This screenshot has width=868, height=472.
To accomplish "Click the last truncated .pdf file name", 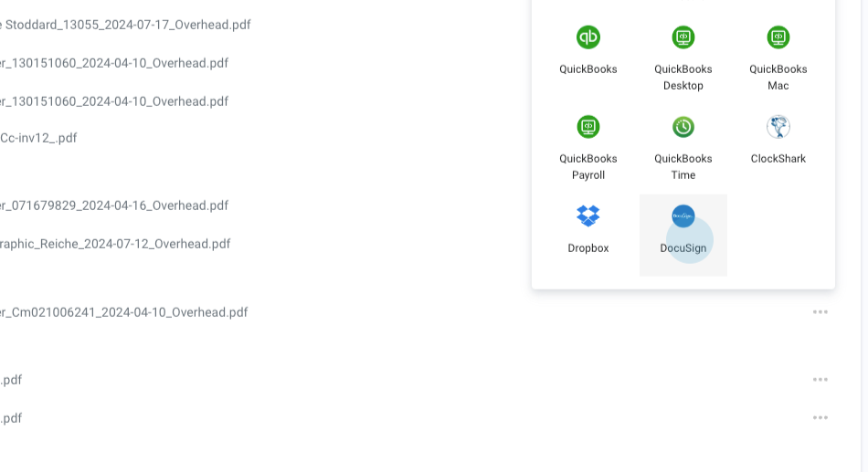I will tap(12, 418).
